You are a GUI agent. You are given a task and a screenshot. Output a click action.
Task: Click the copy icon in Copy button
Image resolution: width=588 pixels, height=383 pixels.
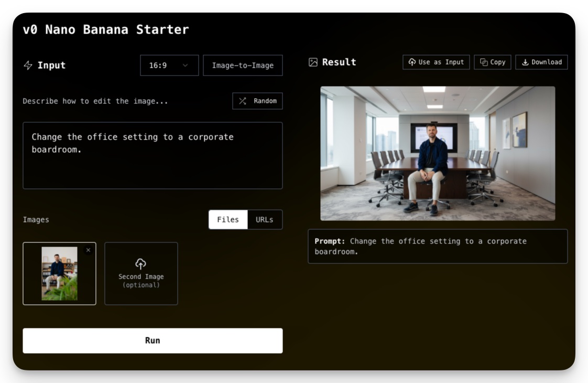click(x=484, y=62)
